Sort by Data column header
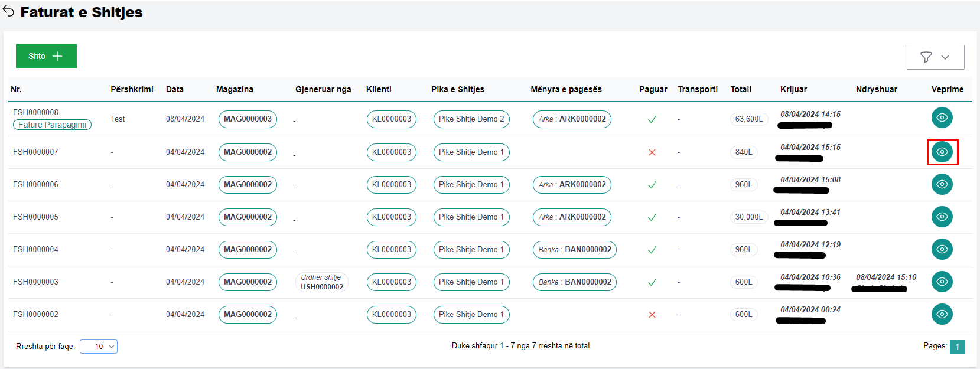 [174, 89]
